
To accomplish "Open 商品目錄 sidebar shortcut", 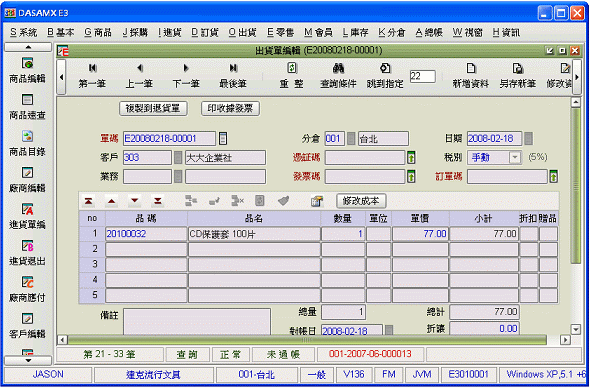I will [x=27, y=143].
